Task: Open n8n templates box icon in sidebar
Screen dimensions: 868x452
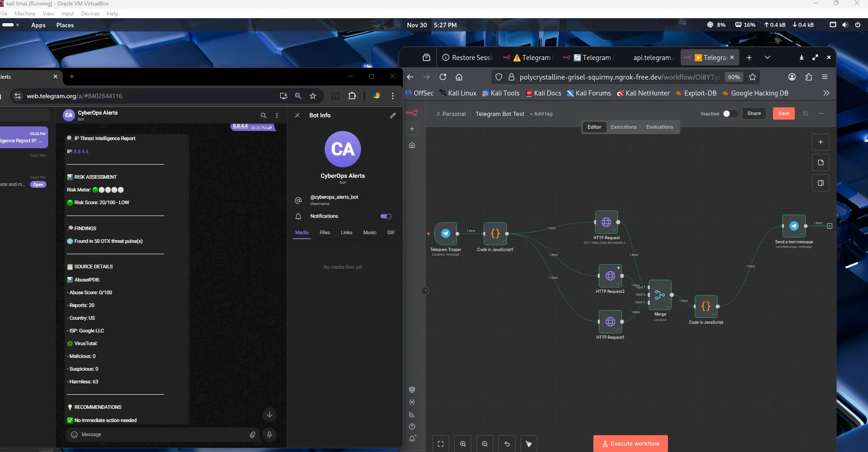Action: click(412, 390)
